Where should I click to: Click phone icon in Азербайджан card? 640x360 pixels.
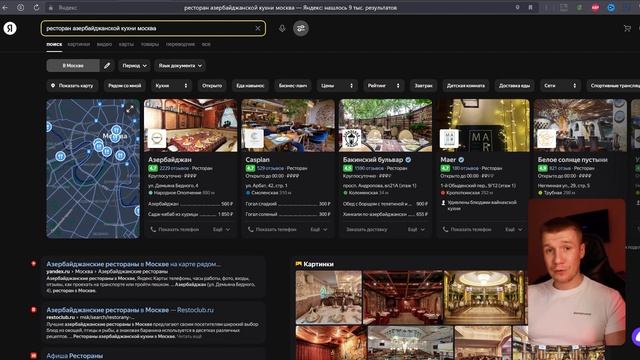click(153, 229)
